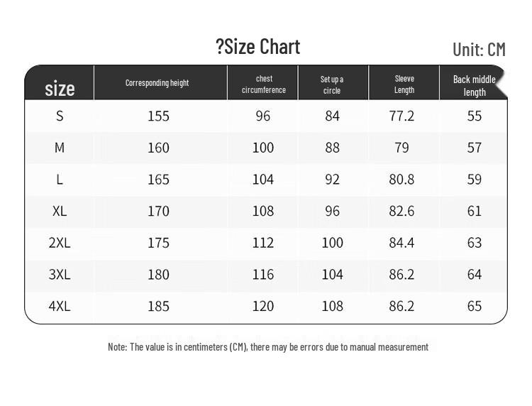Click the "?Size Chart" title
Viewport: 532px width, 406px height.
pos(258,47)
